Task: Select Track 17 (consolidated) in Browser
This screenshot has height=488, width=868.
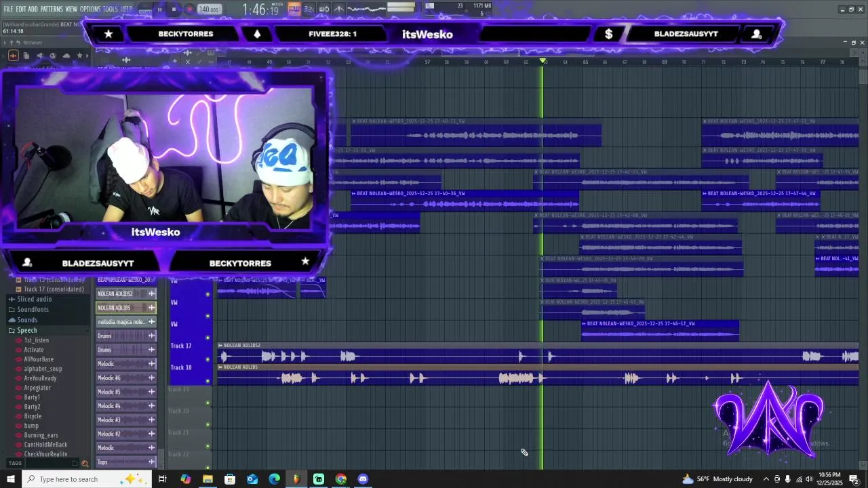Action: (x=54, y=289)
